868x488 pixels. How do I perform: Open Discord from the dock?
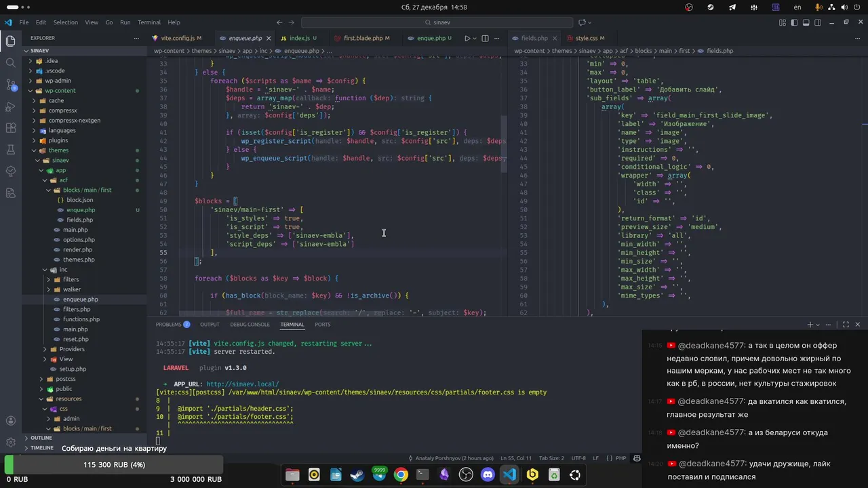[x=488, y=474]
